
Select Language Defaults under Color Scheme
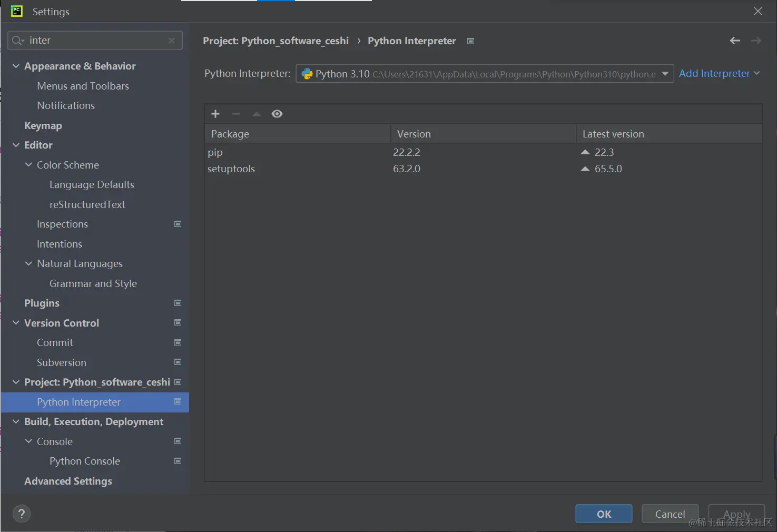[92, 184]
